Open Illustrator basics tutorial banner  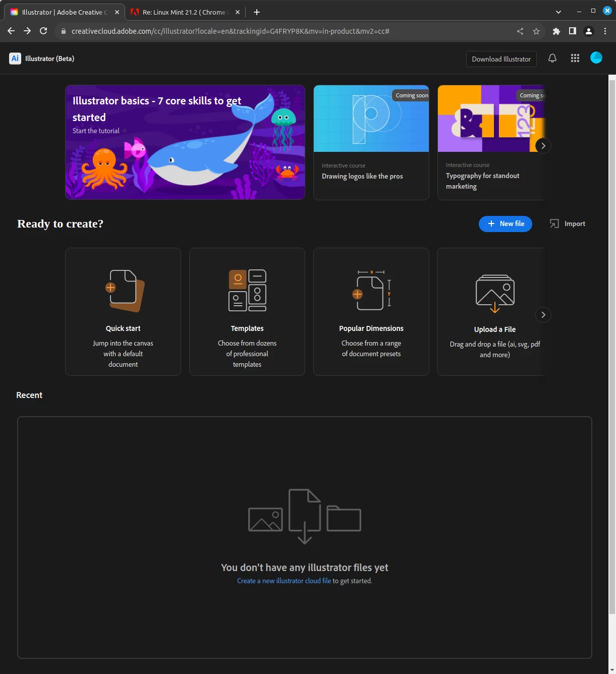pos(185,142)
